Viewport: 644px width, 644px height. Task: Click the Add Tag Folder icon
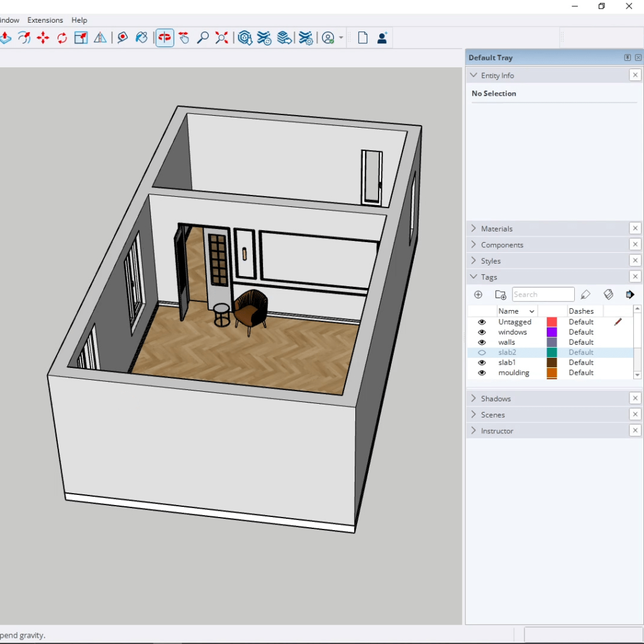click(501, 294)
